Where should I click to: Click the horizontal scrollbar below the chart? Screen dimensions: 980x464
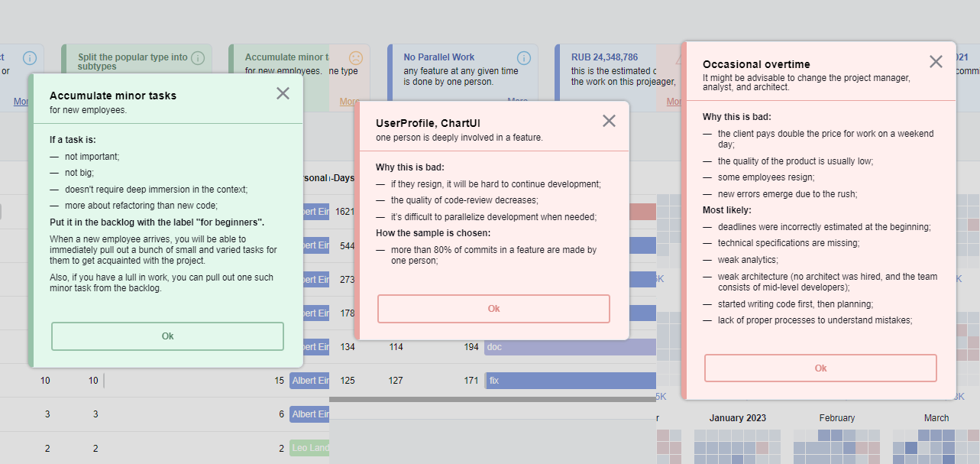point(492,399)
